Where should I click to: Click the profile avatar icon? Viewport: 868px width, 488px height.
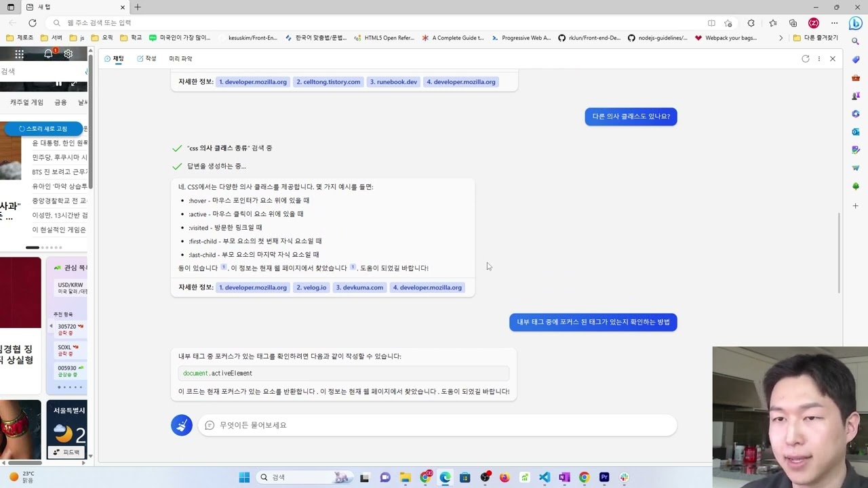tap(814, 23)
